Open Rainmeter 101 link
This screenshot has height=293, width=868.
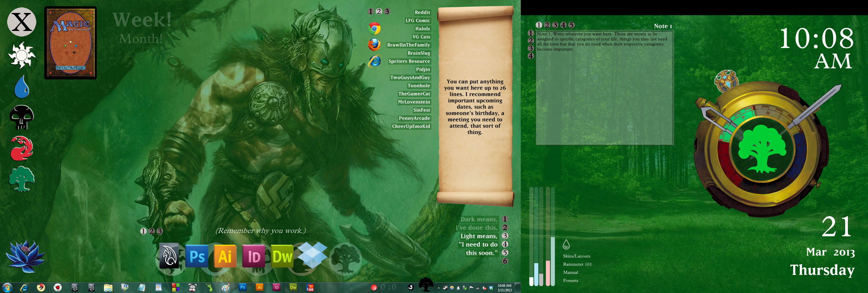pyautogui.click(x=577, y=264)
